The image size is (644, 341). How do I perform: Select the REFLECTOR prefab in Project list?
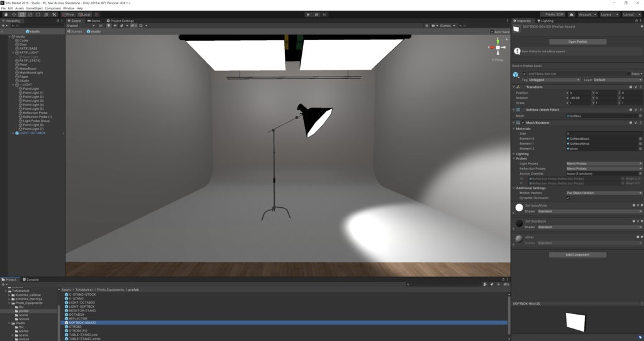78,318
